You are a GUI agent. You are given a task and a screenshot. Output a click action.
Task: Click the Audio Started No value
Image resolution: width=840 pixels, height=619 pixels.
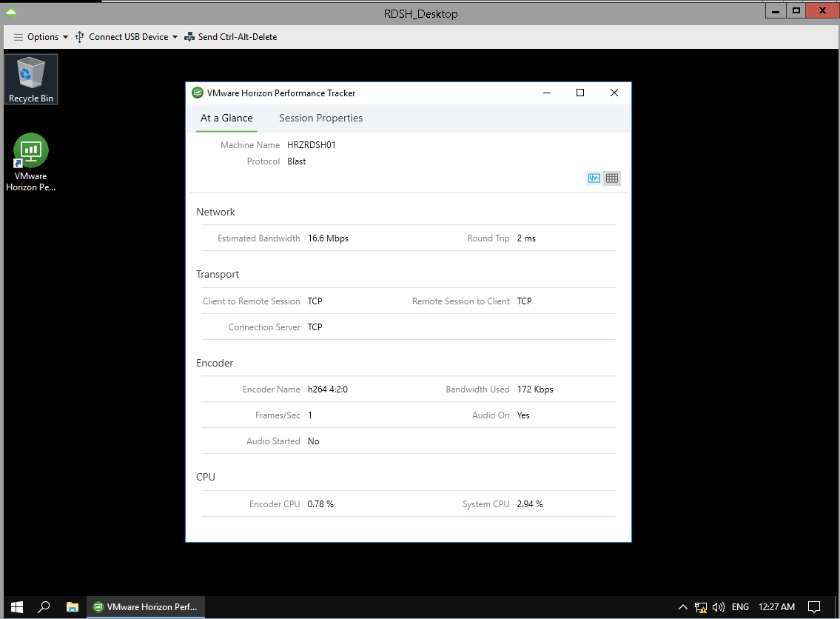(x=313, y=441)
